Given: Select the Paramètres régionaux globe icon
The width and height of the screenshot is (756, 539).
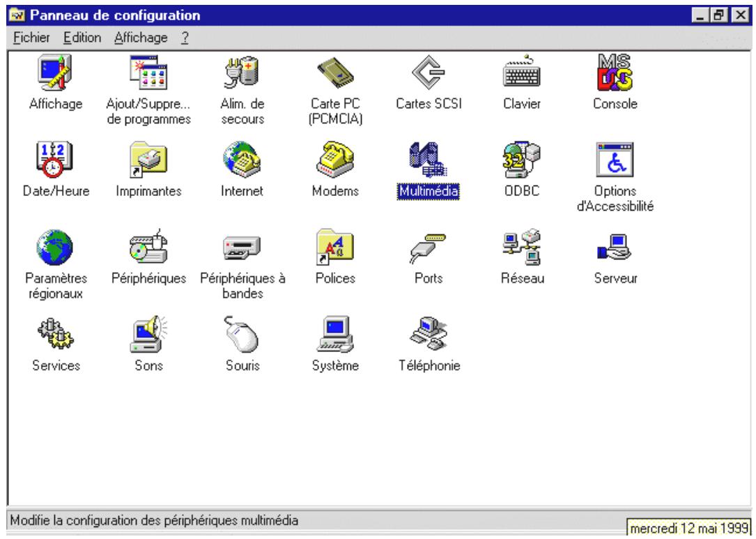Looking at the screenshot, I should pyautogui.click(x=55, y=247).
